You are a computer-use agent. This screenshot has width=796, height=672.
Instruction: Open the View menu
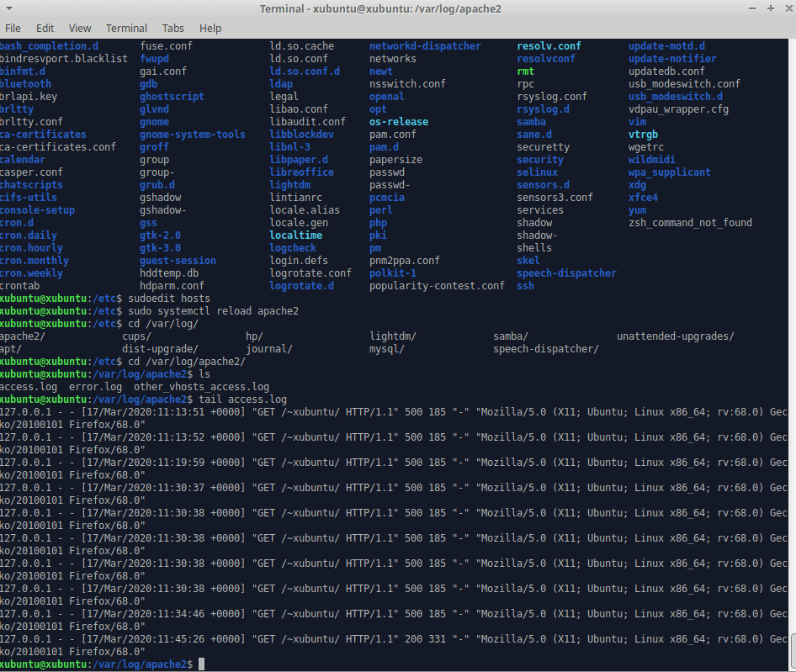80,28
